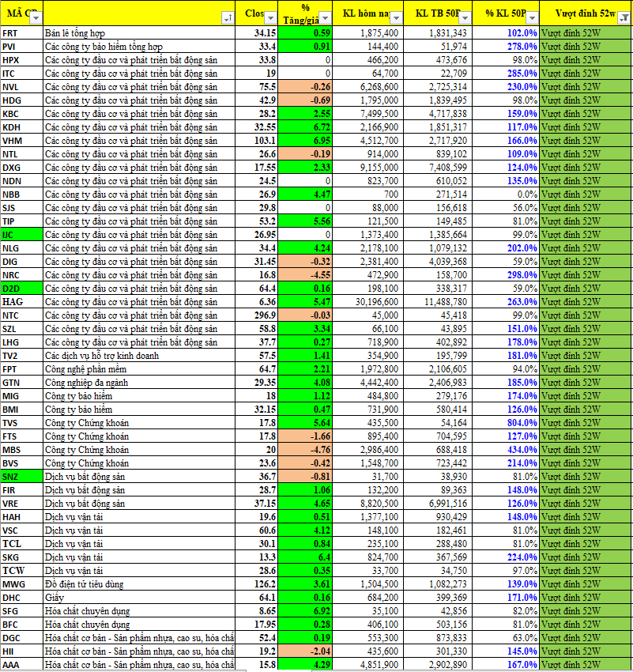Select the green-highlighted SNZ ticker cell
633x672 pixels.
pyautogui.click(x=21, y=477)
